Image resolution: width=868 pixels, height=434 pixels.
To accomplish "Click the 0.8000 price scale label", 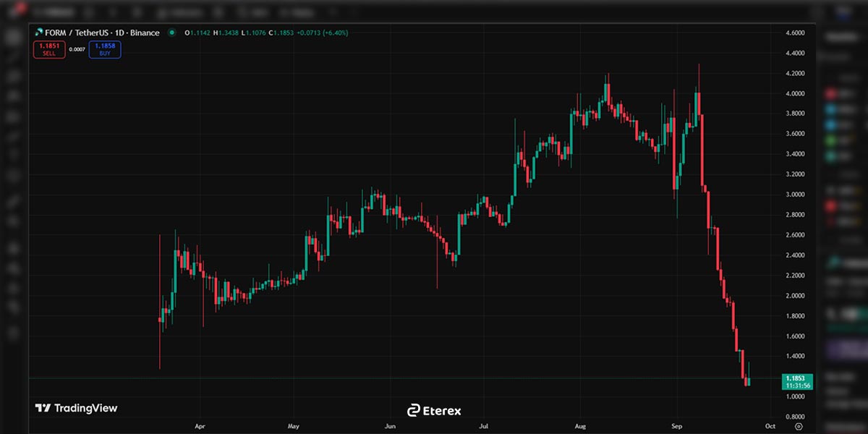I will [795, 417].
